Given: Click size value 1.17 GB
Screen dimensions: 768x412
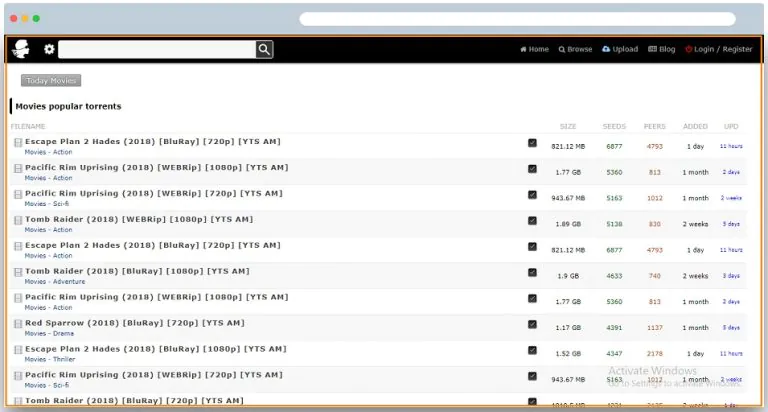Looking at the screenshot, I should coord(568,328).
